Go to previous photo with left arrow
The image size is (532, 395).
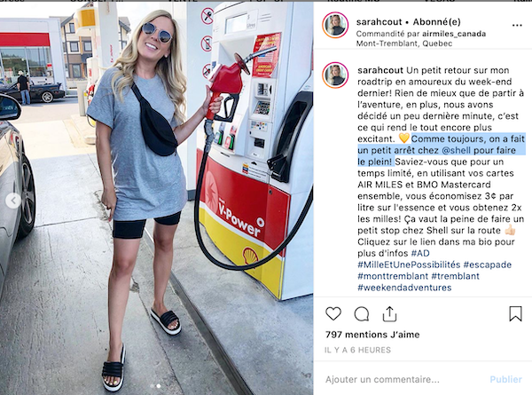13,201
